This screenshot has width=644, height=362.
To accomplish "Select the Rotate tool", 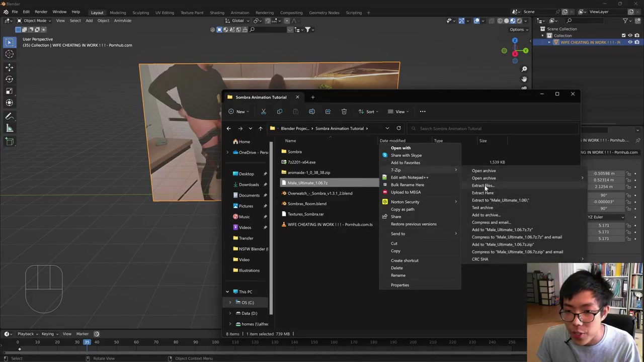I will pyautogui.click(x=9, y=79).
